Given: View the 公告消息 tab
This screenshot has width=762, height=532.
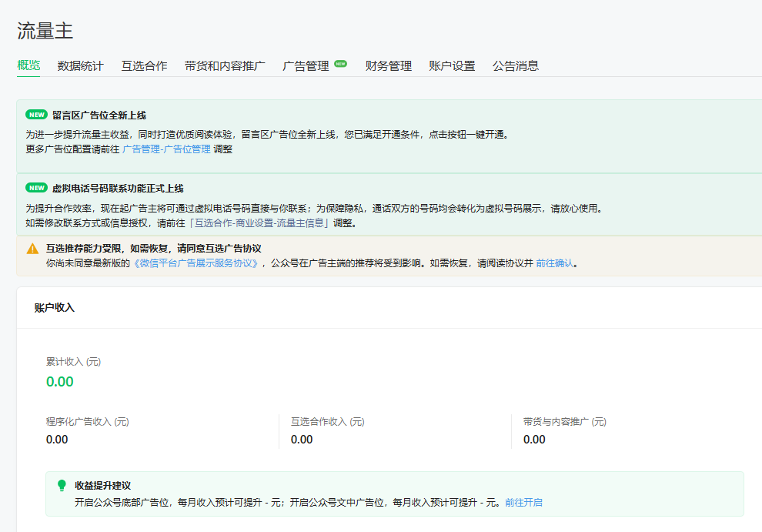Looking at the screenshot, I should click(516, 66).
